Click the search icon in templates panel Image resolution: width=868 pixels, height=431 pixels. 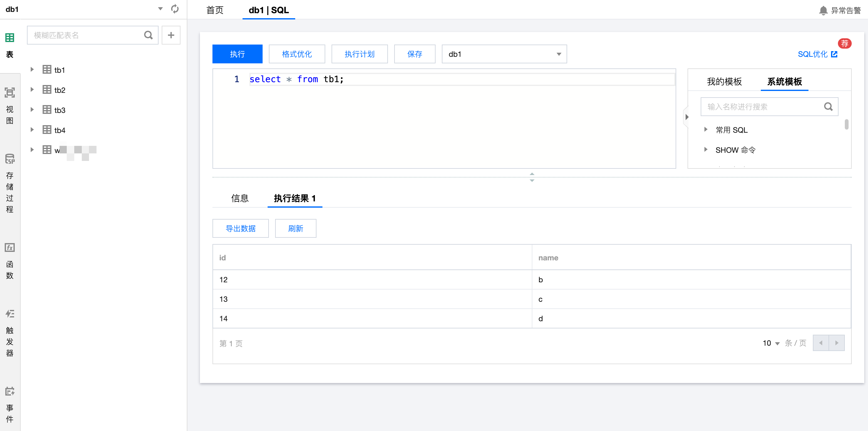[828, 107]
